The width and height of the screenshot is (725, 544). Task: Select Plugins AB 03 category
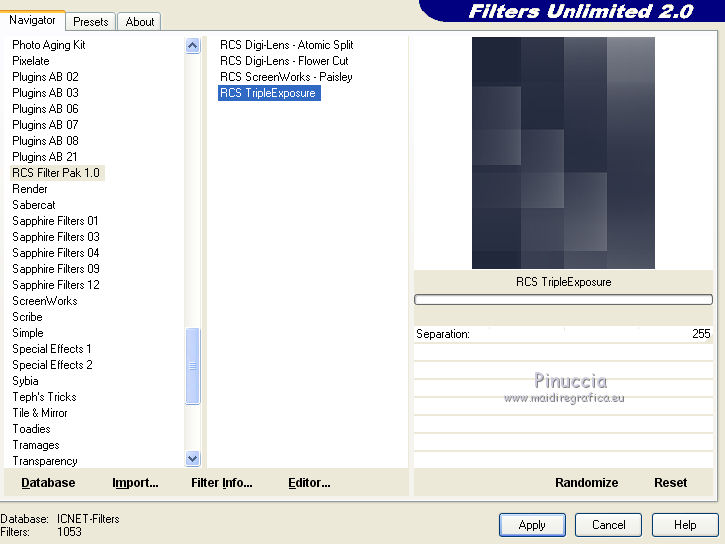point(45,93)
